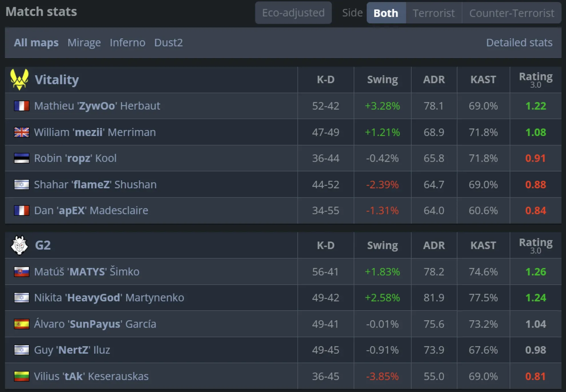Click the Israeli flag beside flameZ
566x392 pixels.
pos(22,184)
